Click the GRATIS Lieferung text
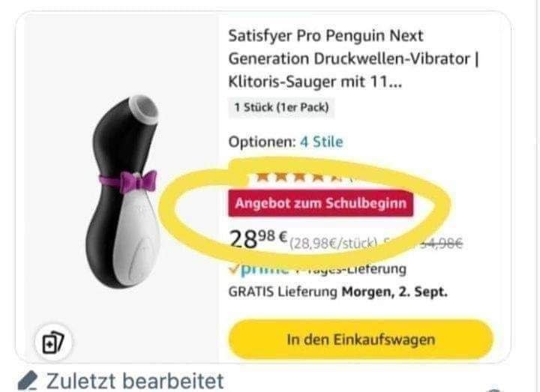540x392 pixels. pyautogui.click(x=283, y=292)
